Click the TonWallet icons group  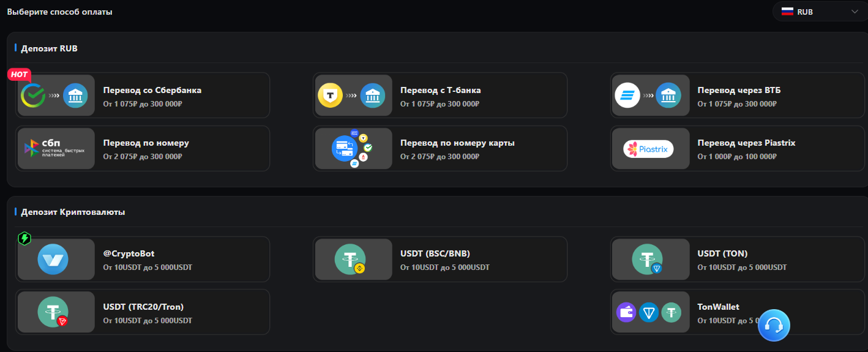click(x=649, y=312)
